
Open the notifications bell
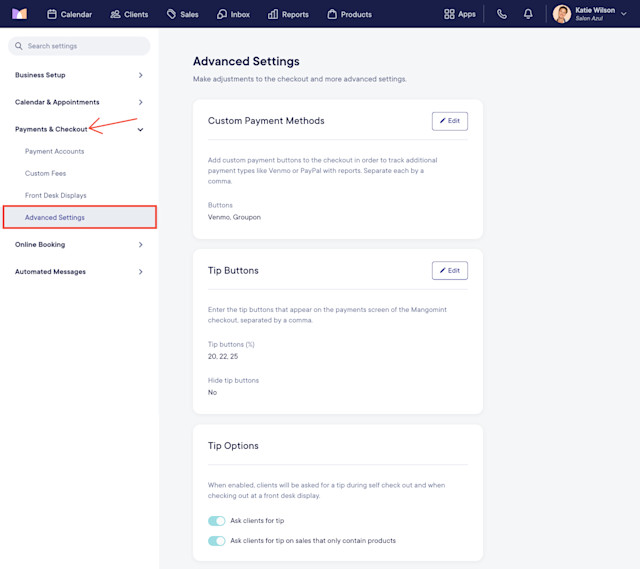528,14
